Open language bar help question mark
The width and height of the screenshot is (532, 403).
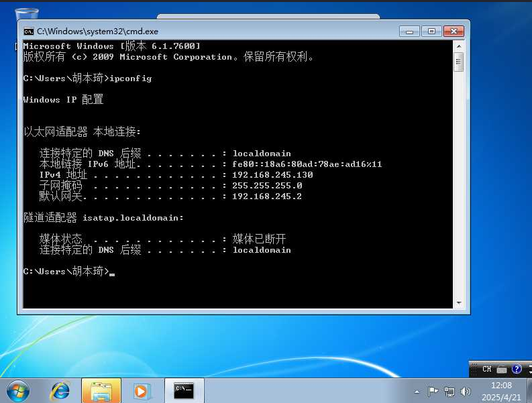tap(517, 369)
